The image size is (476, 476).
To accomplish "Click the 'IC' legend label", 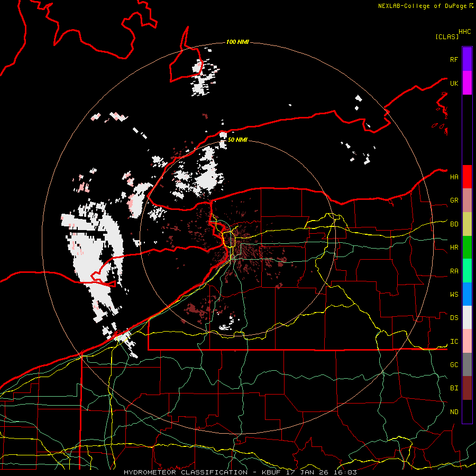I will point(454,342).
